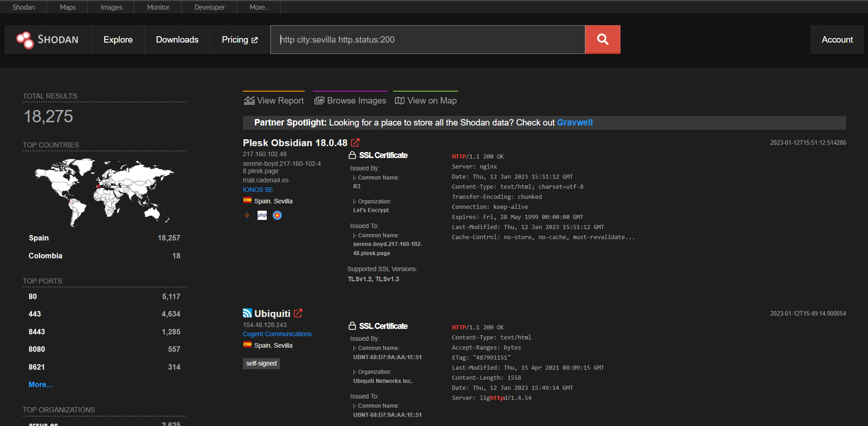Click the TLSv1.2, TLSv1.3 versions text
Image resolution: width=868 pixels, height=426 pixels.
pyautogui.click(x=373, y=279)
